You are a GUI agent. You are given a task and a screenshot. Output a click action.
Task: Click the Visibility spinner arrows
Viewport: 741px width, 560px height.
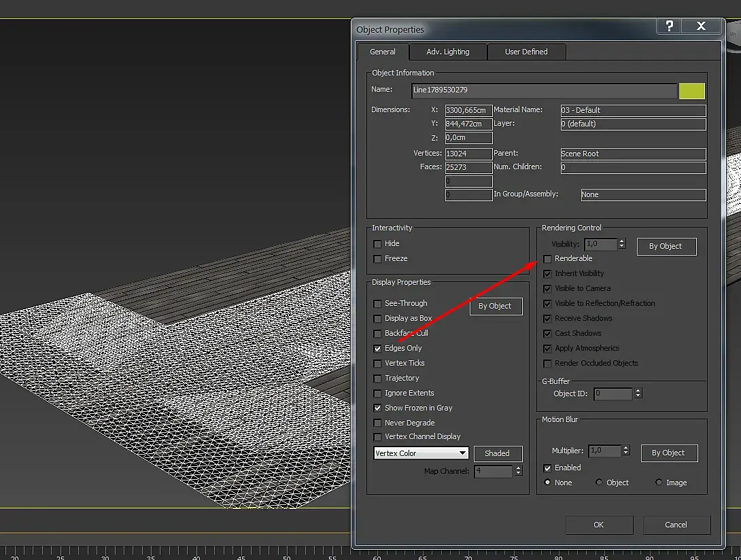(x=621, y=244)
